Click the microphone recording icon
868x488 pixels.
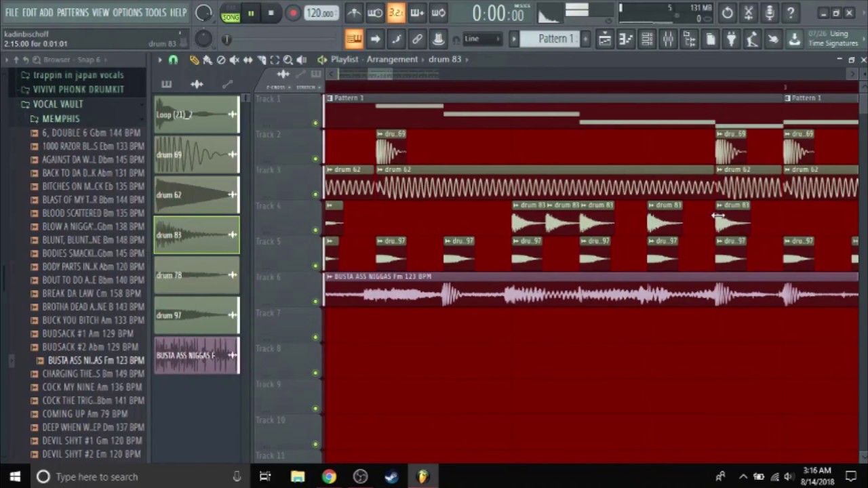[769, 12]
